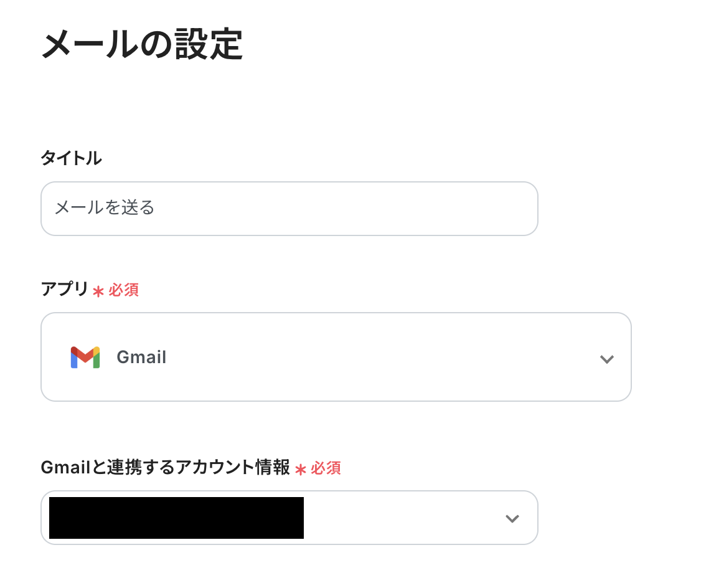Click the アプリ field label

pos(65,290)
